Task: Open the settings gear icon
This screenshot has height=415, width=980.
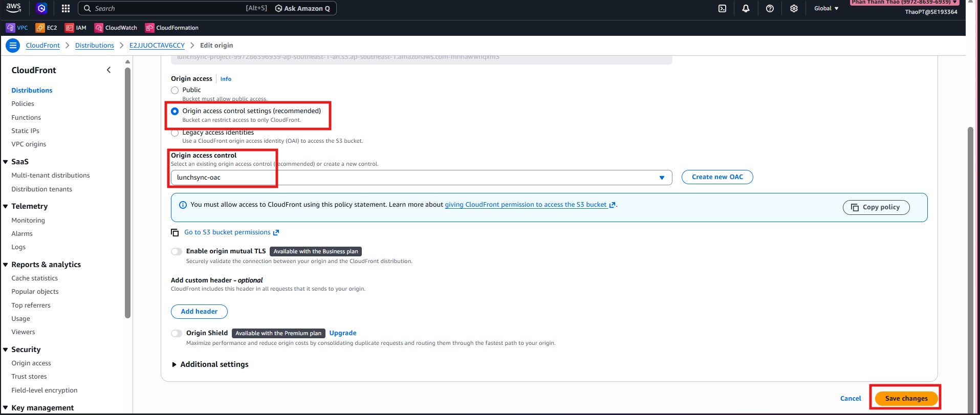Action: click(x=794, y=8)
